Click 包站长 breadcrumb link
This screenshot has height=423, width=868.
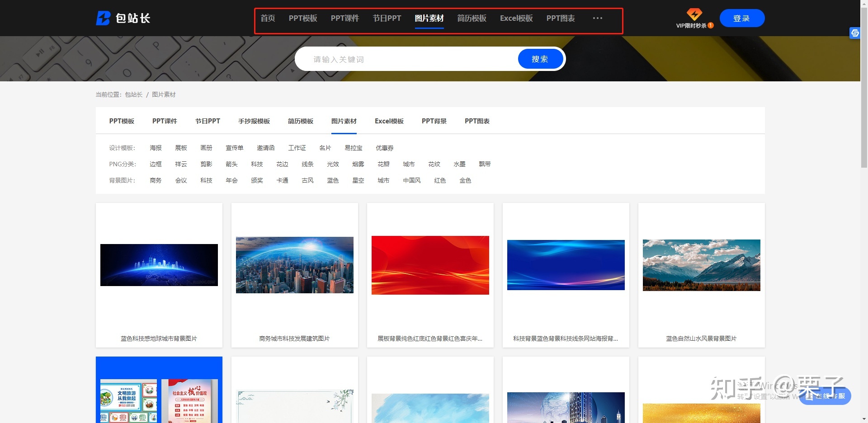point(134,94)
